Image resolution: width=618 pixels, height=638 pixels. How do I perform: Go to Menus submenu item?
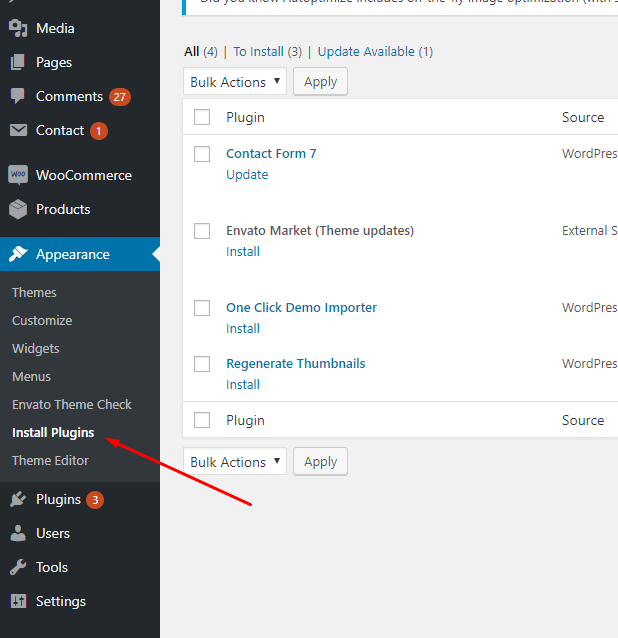click(32, 377)
